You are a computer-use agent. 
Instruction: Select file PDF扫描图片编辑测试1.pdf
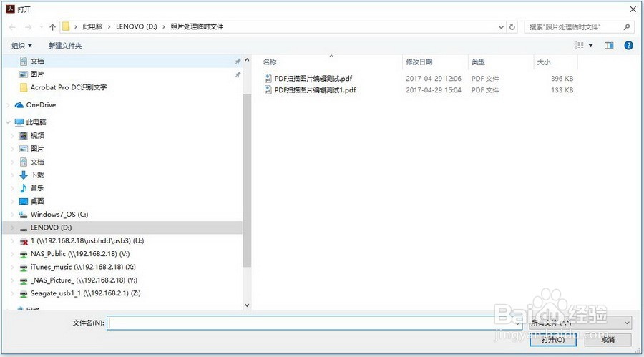pyautogui.click(x=315, y=89)
